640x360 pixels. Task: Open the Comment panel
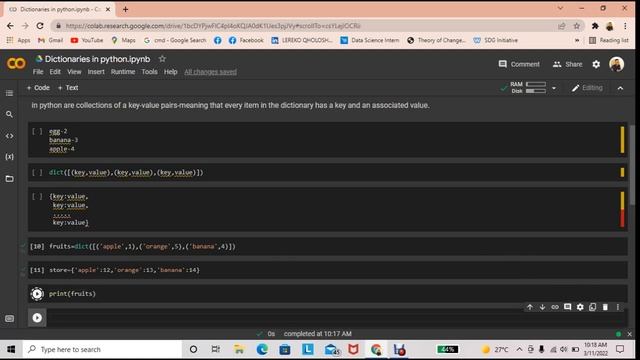point(519,64)
